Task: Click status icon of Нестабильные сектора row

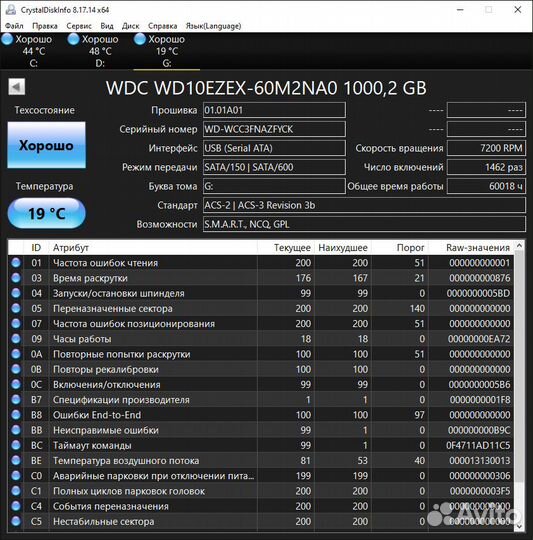Action: pyautogui.click(x=16, y=521)
